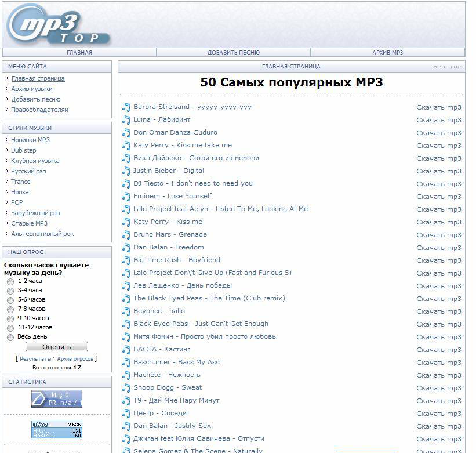Open POP music style

pos(17,202)
